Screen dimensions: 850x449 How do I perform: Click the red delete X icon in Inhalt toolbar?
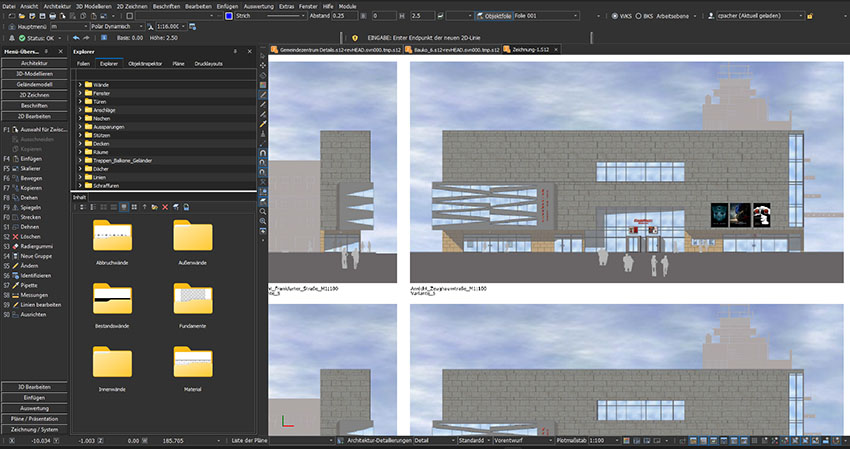pos(165,207)
